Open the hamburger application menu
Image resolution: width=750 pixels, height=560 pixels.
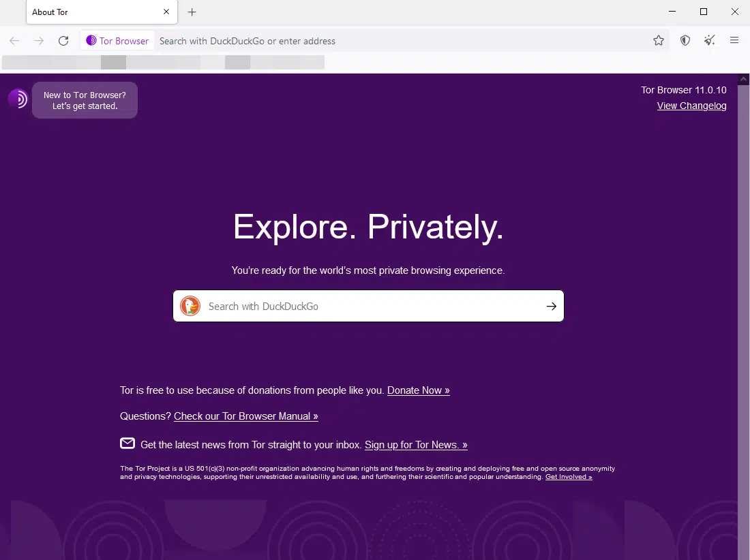[x=734, y=41]
